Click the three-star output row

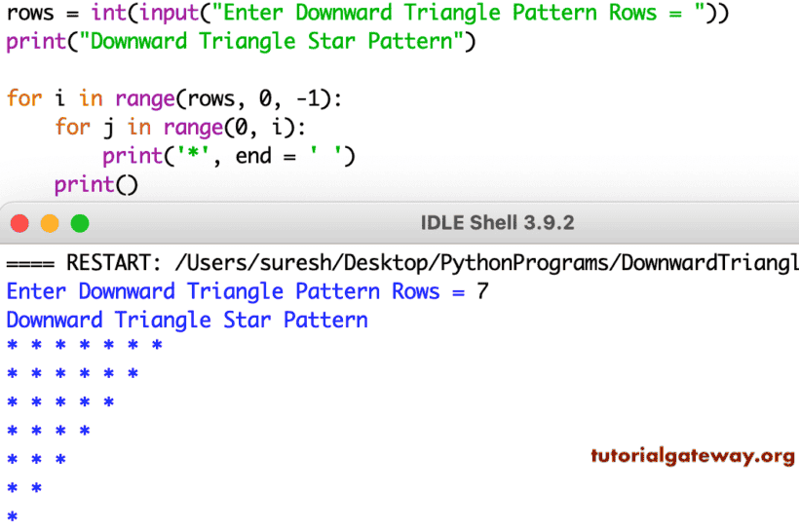[36, 460]
